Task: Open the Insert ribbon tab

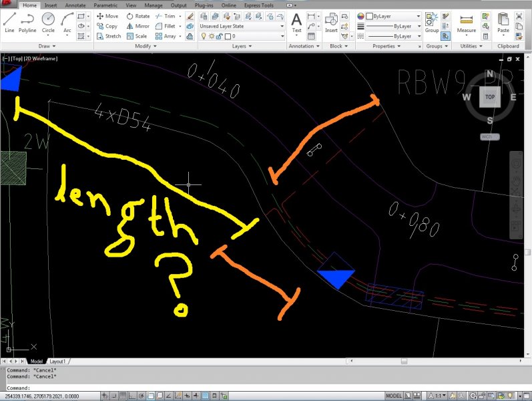Action: pos(51,5)
